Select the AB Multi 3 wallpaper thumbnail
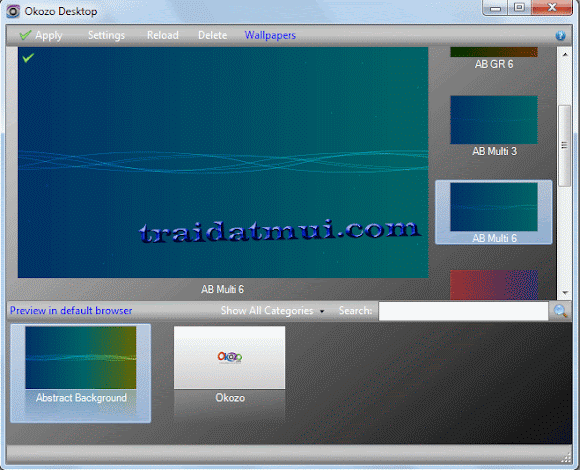The image size is (580, 470). pos(494,120)
